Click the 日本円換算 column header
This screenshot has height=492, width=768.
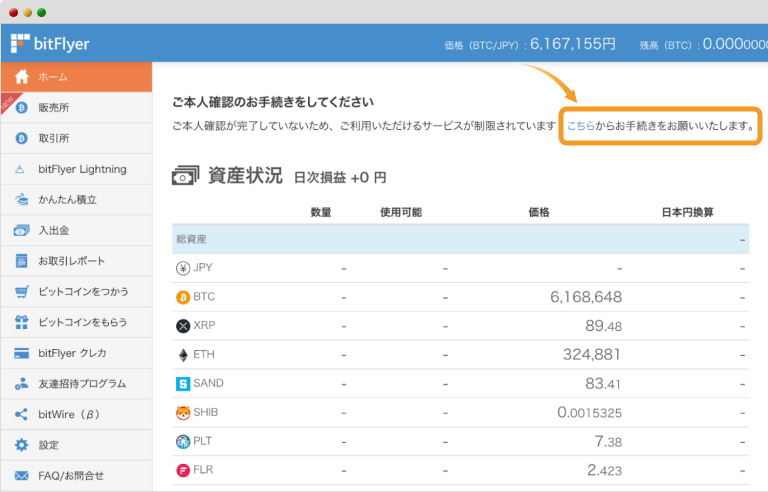pyautogui.click(x=687, y=212)
